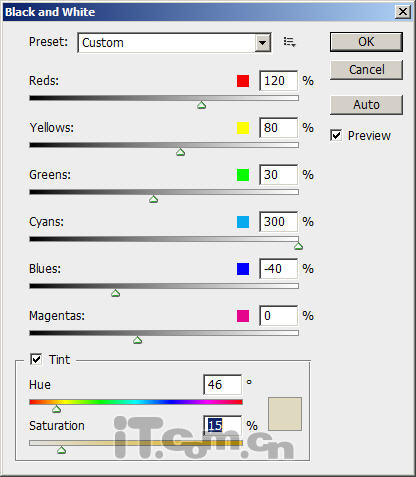The height and width of the screenshot is (477, 416).
Task: Click the Reds slider handle
Action: [201, 105]
